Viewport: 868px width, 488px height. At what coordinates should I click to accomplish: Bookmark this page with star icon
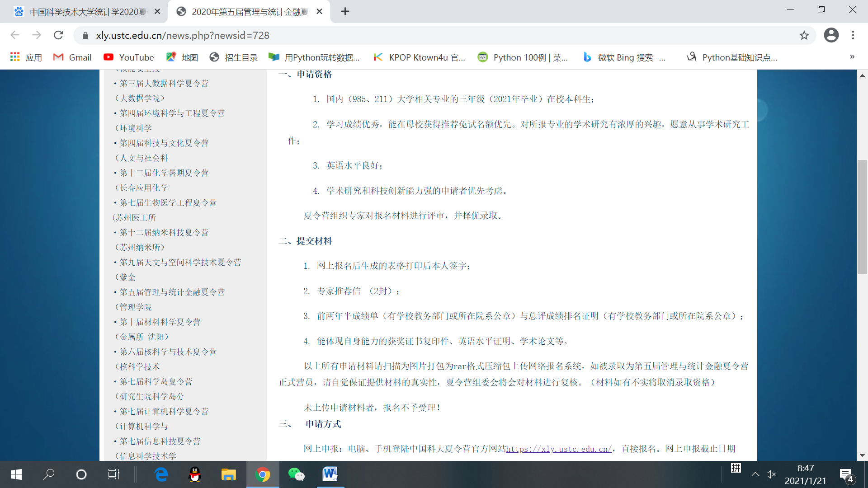[804, 35]
